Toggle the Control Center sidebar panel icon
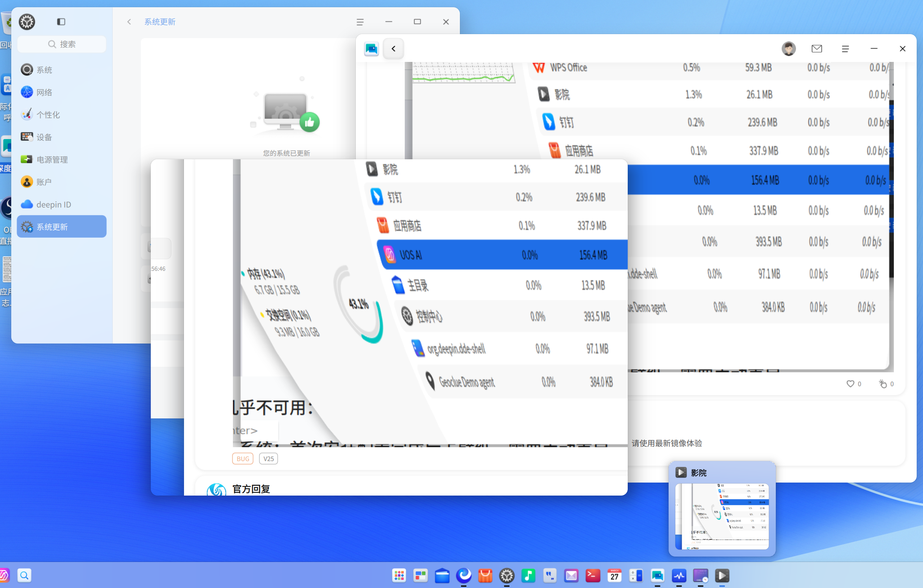This screenshot has width=923, height=588. 61,22
